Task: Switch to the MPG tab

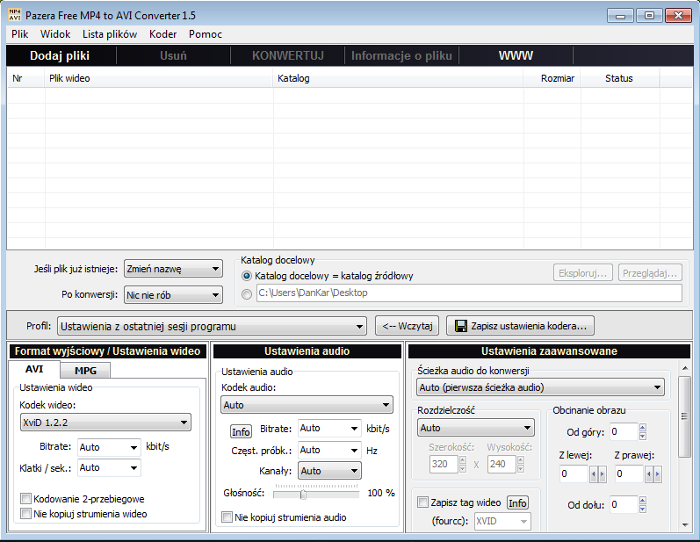Action: [85, 370]
